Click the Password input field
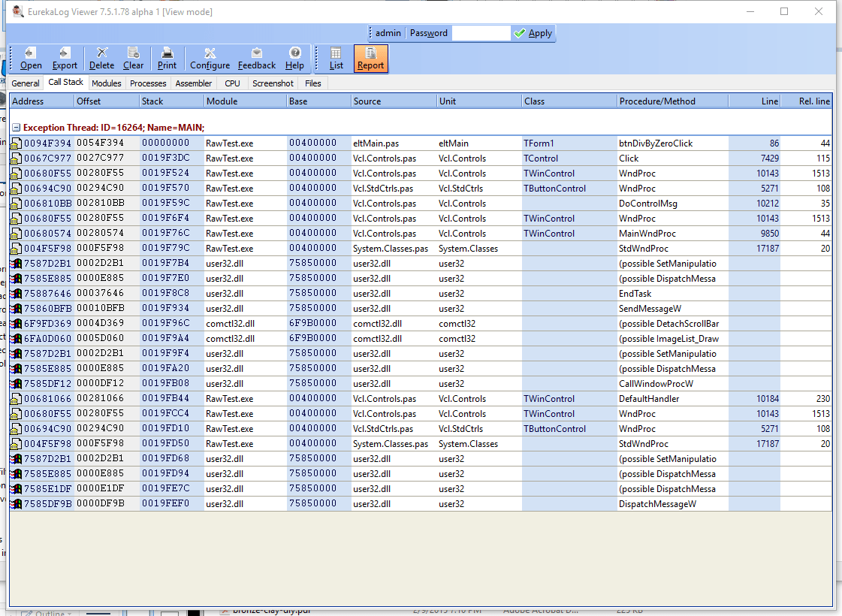This screenshot has height=616, width=842. point(481,33)
